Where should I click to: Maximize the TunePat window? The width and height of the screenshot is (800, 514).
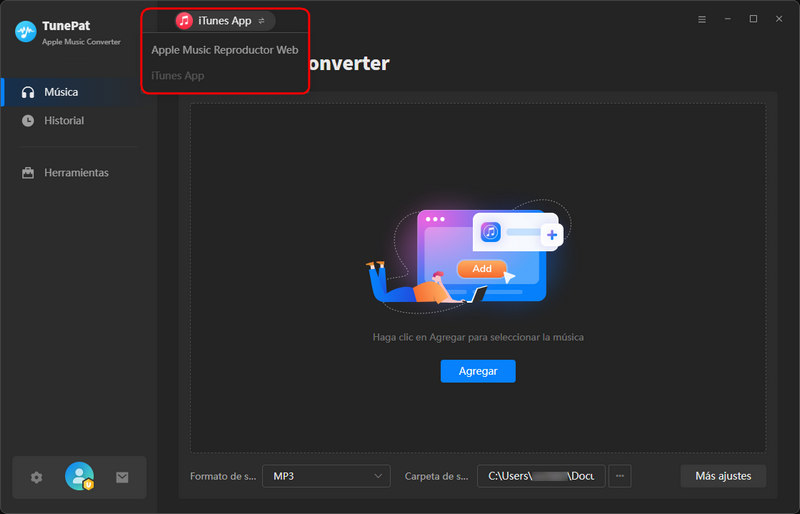pos(753,19)
